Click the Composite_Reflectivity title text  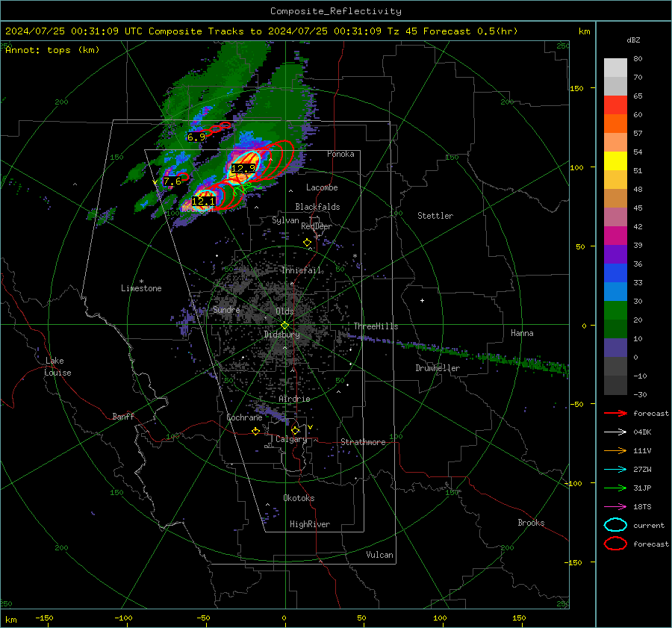coord(336,11)
